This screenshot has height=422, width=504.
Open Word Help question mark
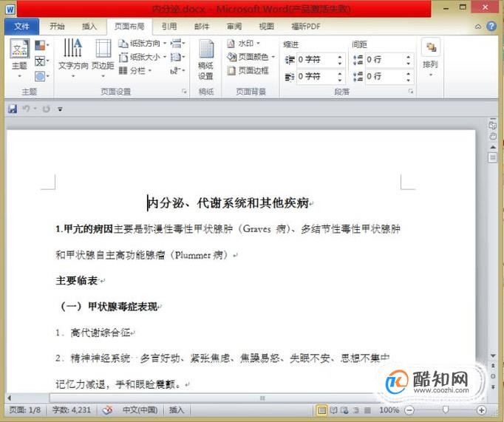pyautogui.click(x=491, y=26)
